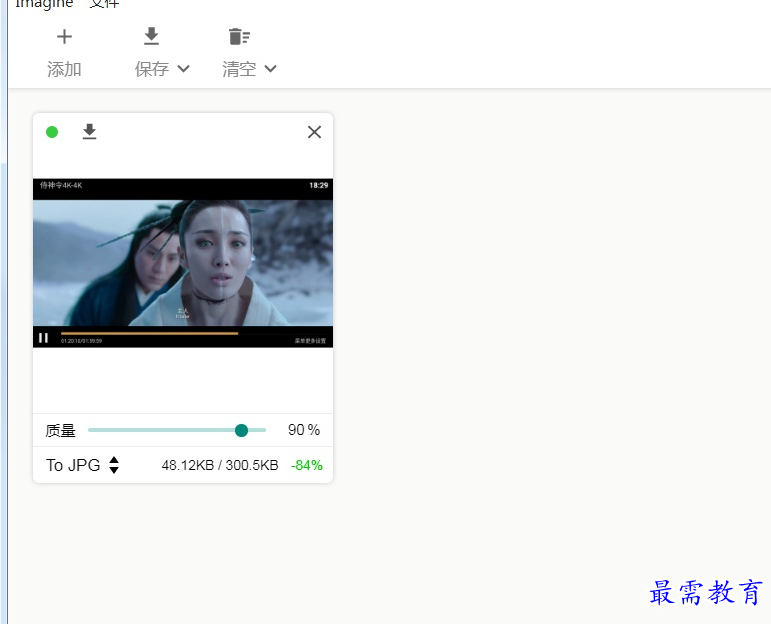
Task: Click the plus icon to add images
Action: click(64, 37)
